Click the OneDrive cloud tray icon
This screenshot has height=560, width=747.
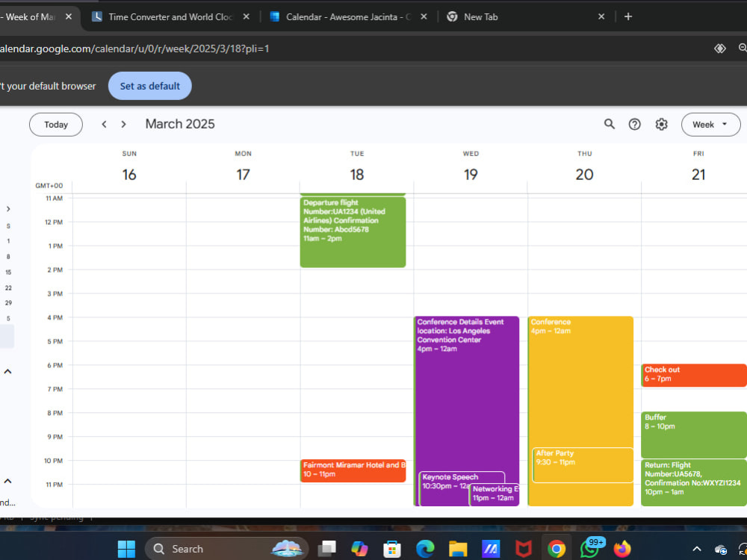[x=721, y=550]
